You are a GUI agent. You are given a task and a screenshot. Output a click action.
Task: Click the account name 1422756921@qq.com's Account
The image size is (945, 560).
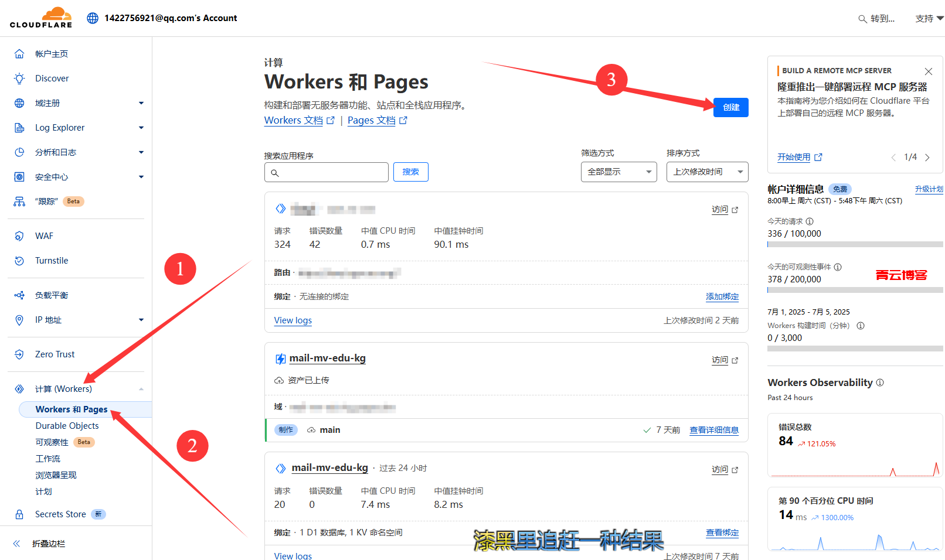pos(171,18)
